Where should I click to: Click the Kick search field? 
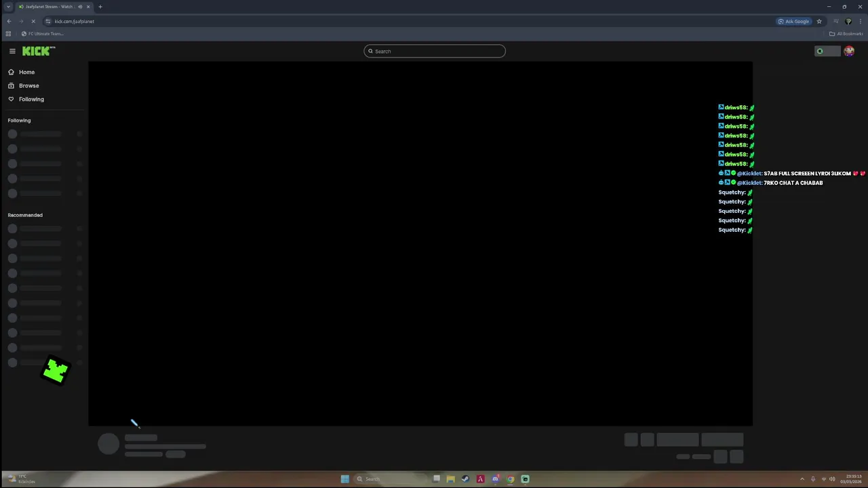435,51
